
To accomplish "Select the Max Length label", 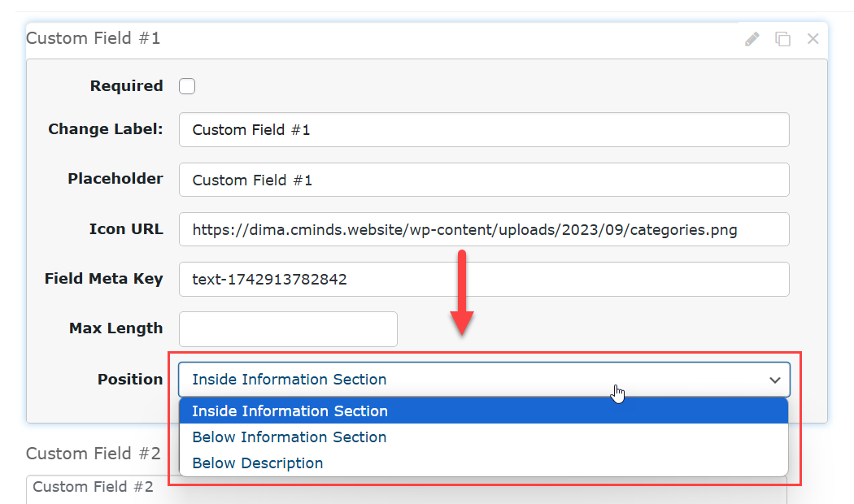I will [x=116, y=328].
